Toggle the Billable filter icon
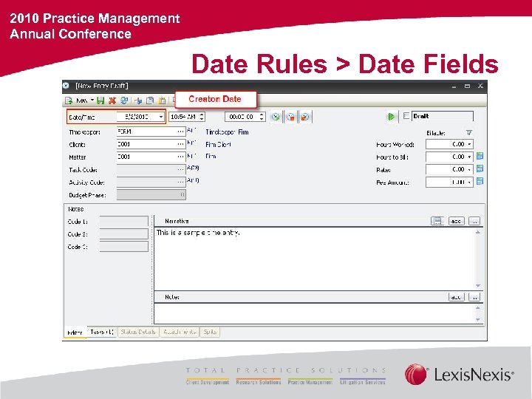532x399 pixels. point(469,133)
